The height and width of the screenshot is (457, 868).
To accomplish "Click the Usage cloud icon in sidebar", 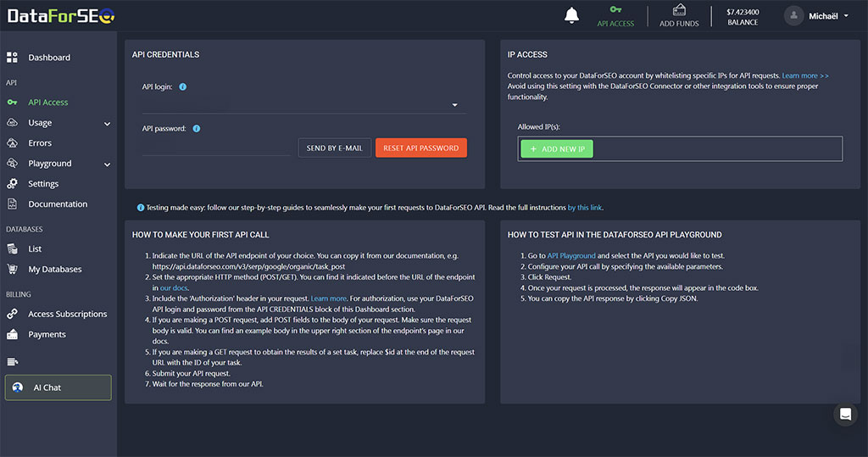I will [12, 122].
